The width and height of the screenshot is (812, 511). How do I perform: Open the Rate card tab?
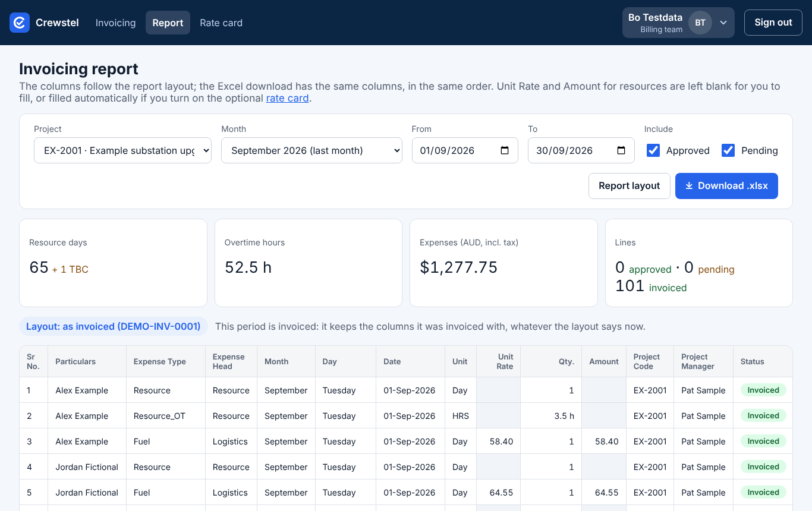221,23
